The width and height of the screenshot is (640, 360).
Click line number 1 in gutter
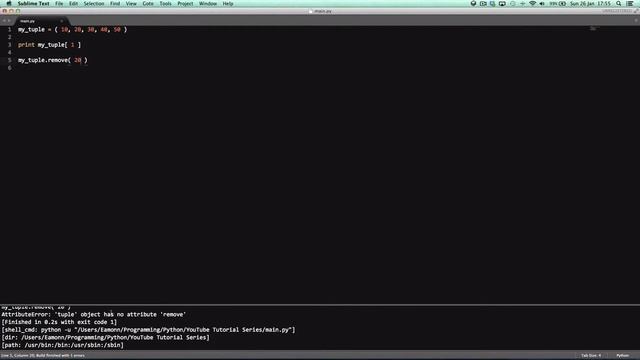click(x=9, y=29)
